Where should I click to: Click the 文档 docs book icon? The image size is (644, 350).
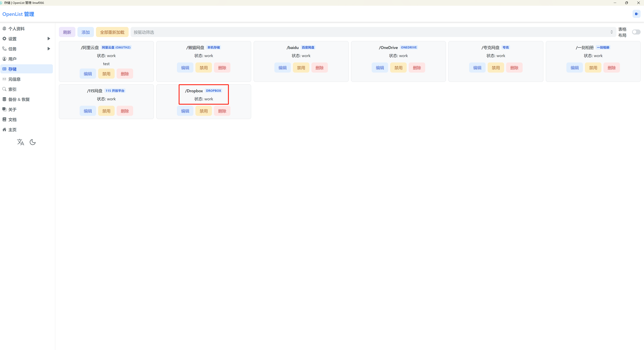4,120
